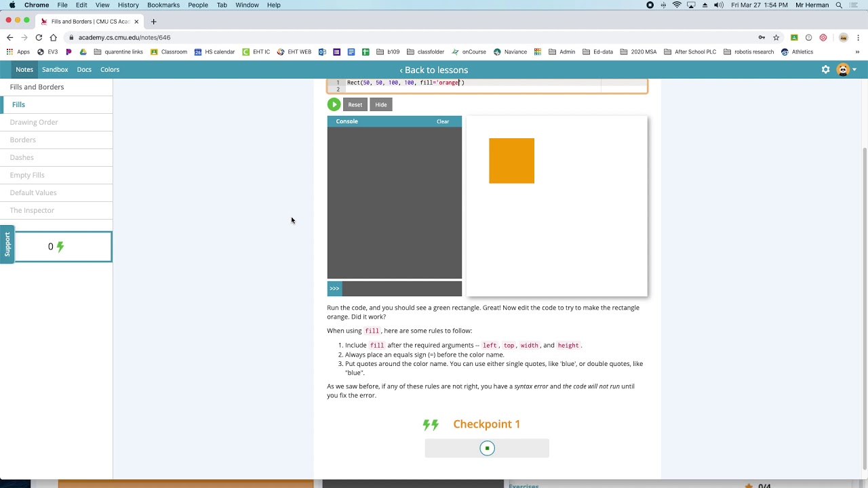This screenshot has height=488, width=868.
Task: Open the Docs tab
Action: [84, 69]
